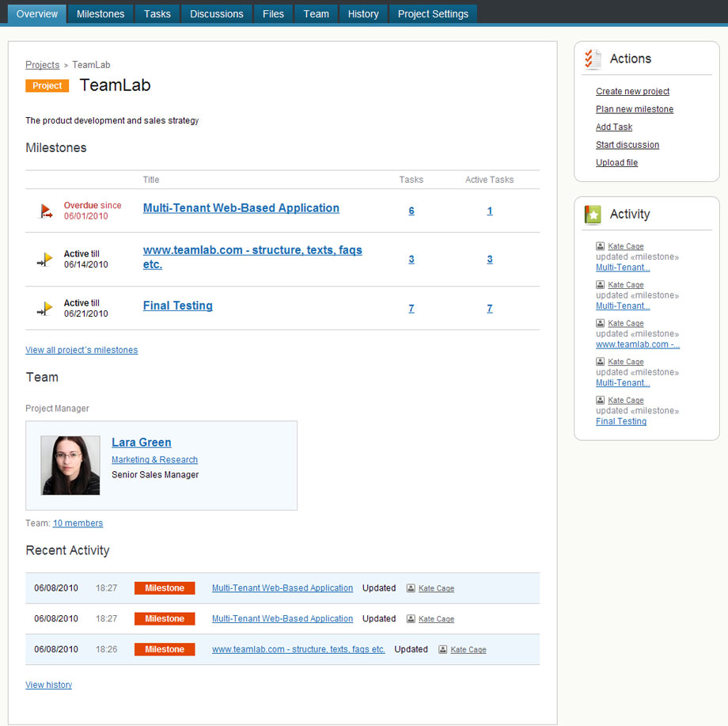Click Kate Cage in second 18:27 activity row
This screenshot has height=726, width=728.
pyautogui.click(x=437, y=619)
